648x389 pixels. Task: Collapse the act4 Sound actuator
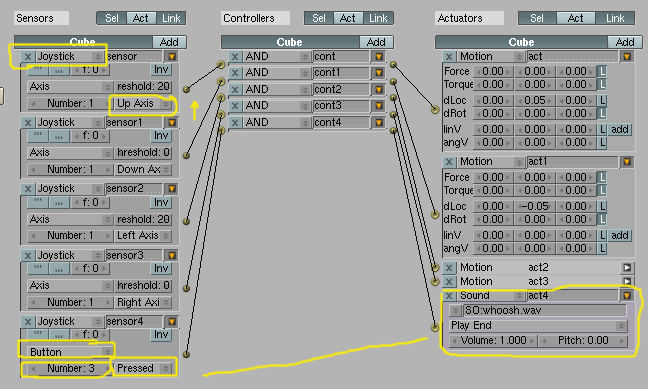(627, 296)
